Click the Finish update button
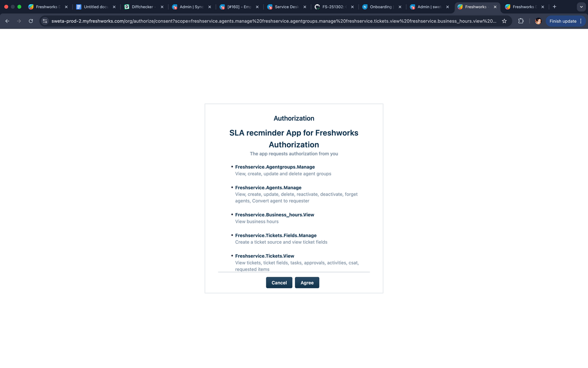Image resolution: width=588 pixels, height=368 pixels. click(x=566, y=21)
